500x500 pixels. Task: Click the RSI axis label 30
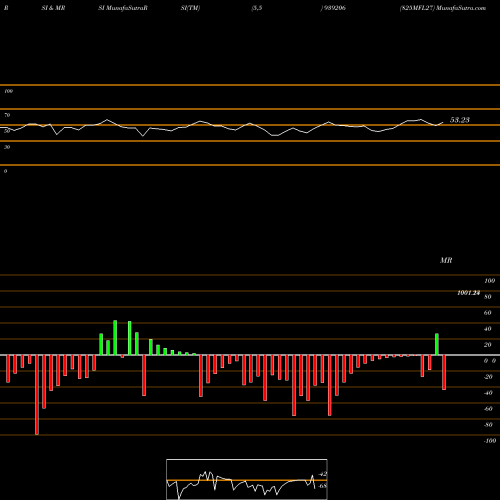[7, 147]
